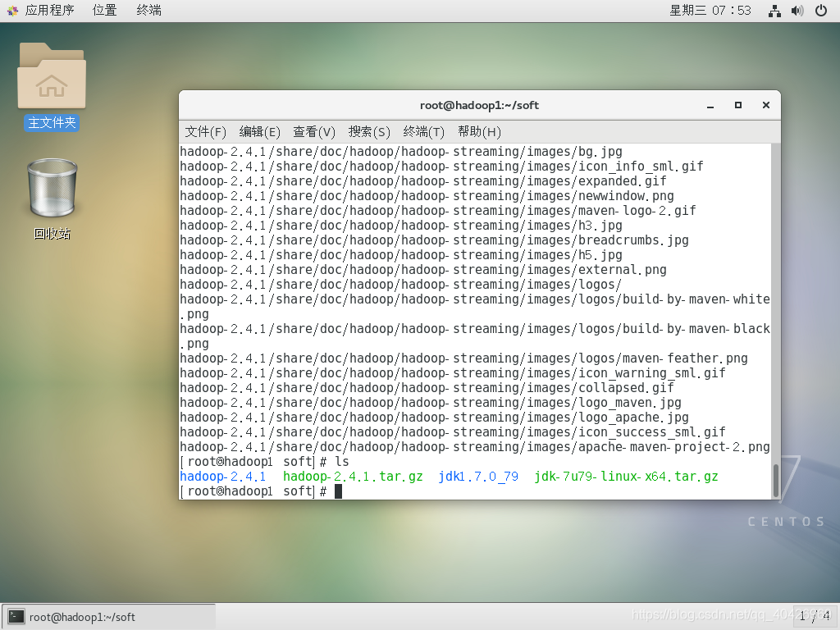Click the line ending logo_maven.jpg
Screen dimensions: 840x630
pyautogui.click(x=431, y=402)
